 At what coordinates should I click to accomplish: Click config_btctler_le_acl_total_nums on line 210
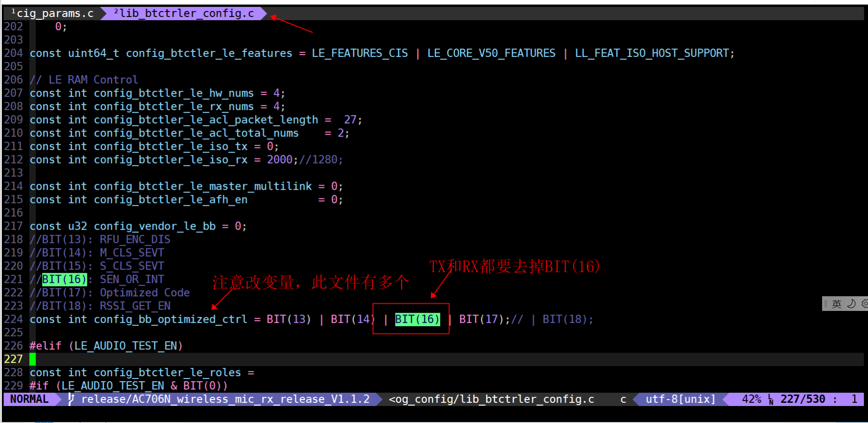pyautogui.click(x=196, y=133)
